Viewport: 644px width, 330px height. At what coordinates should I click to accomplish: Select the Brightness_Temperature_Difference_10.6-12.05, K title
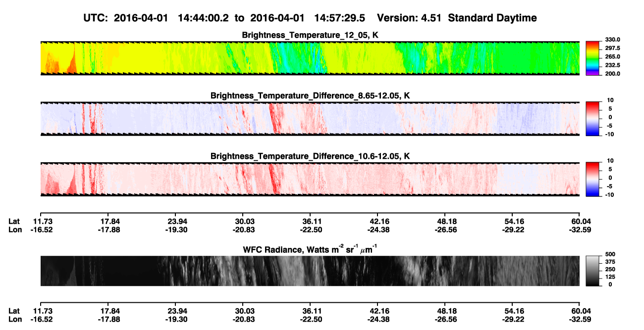point(310,156)
